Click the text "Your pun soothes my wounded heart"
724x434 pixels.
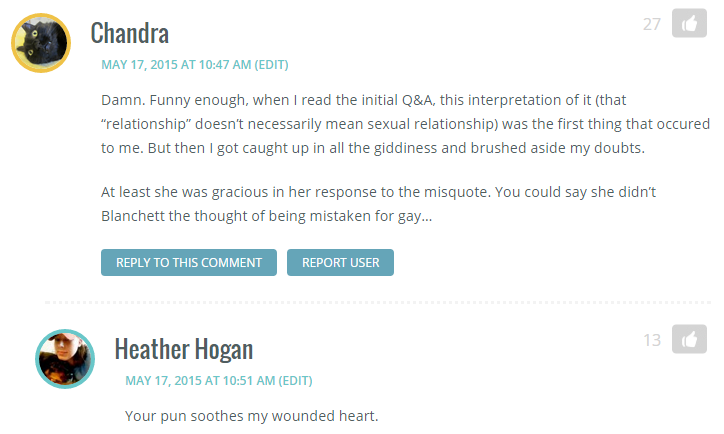tap(252, 416)
